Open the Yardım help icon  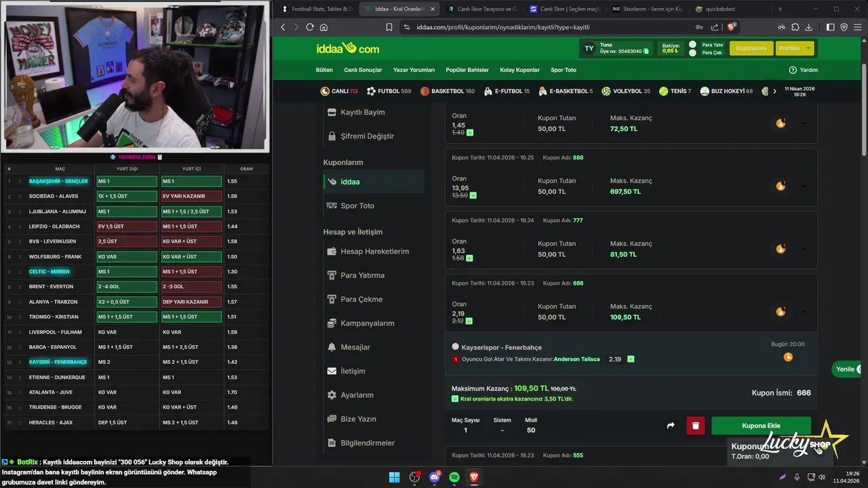(793, 70)
